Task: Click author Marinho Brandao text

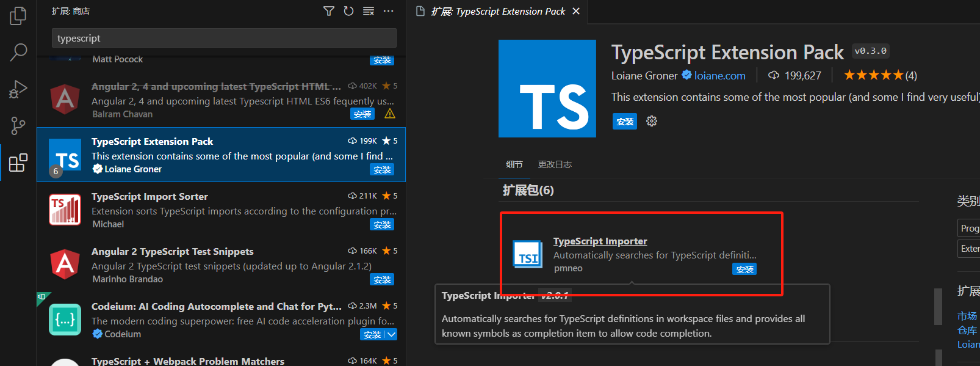Action: (128, 279)
